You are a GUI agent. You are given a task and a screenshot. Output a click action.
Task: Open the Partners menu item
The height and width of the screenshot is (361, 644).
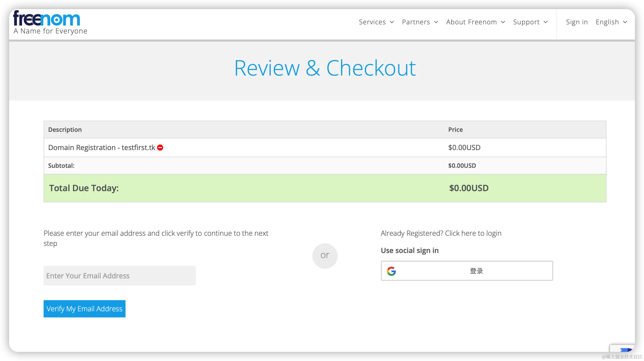tap(416, 22)
